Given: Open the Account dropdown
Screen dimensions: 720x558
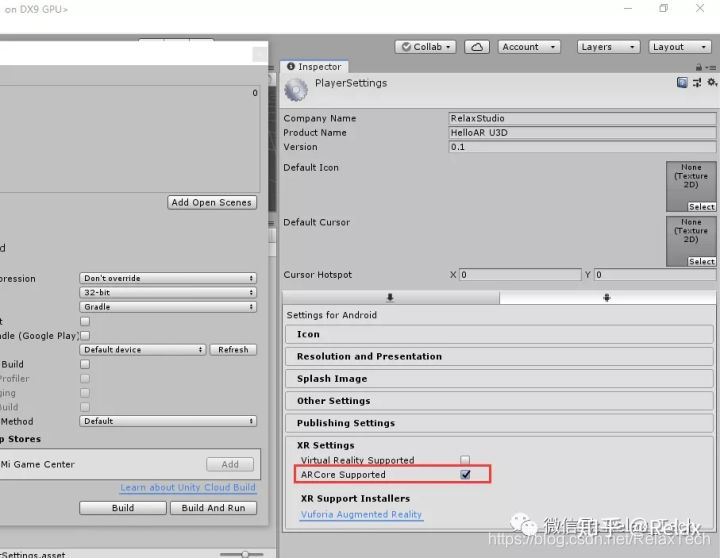Looking at the screenshot, I should click(529, 47).
